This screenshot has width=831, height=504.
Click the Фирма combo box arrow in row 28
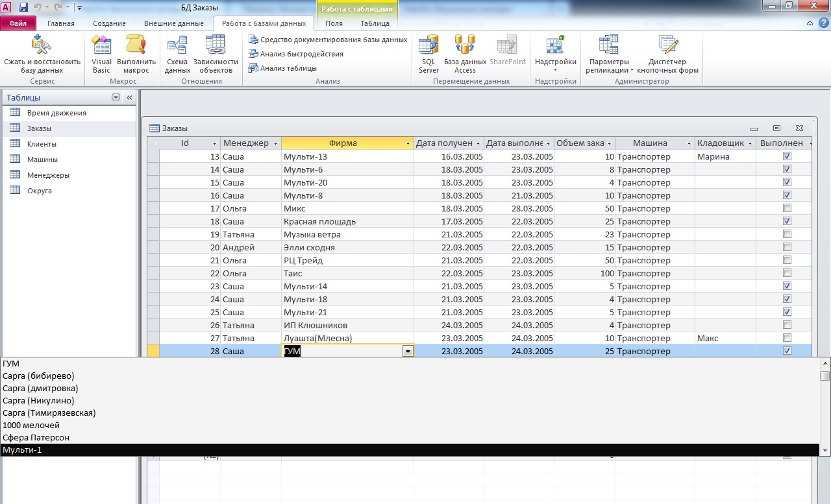(408, 351)
